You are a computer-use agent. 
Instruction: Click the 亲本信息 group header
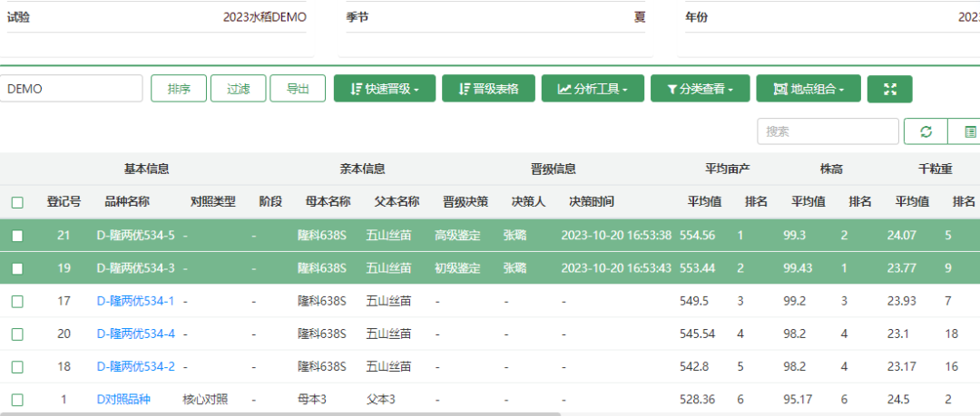click(x=362, y=169)
